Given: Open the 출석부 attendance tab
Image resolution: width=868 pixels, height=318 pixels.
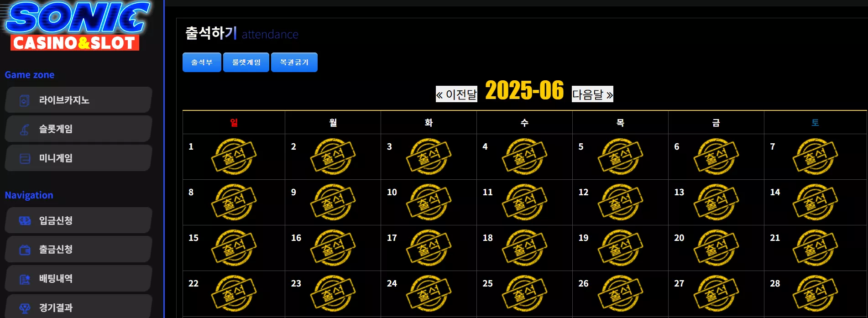Looking at the screenshot, I should click(x=202, y=63).
